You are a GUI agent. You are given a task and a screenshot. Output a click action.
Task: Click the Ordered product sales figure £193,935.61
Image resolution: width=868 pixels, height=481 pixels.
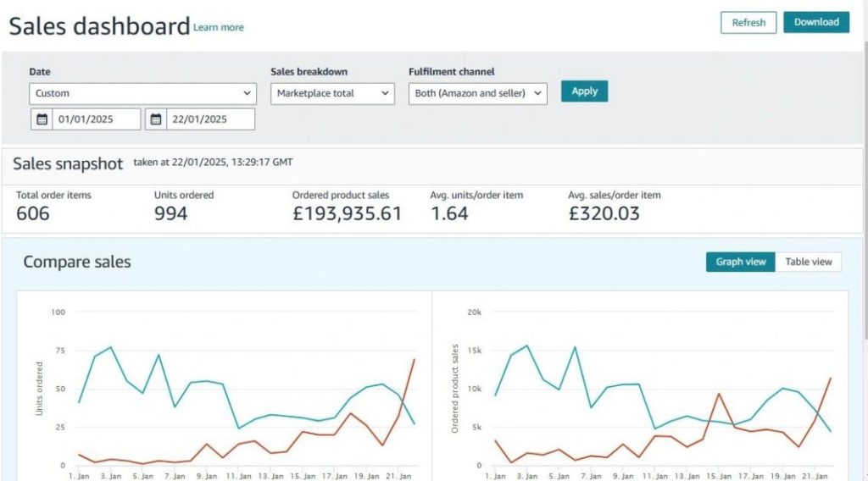point(347,213)
